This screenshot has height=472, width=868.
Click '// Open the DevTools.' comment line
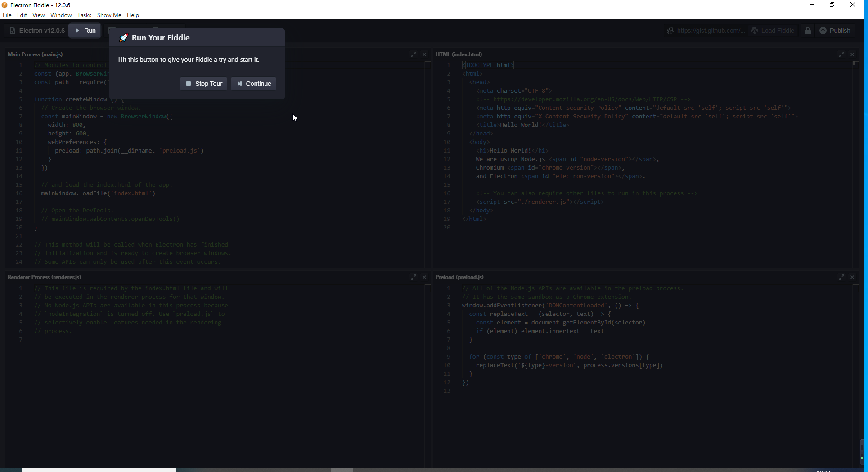(x=77, y=211)
